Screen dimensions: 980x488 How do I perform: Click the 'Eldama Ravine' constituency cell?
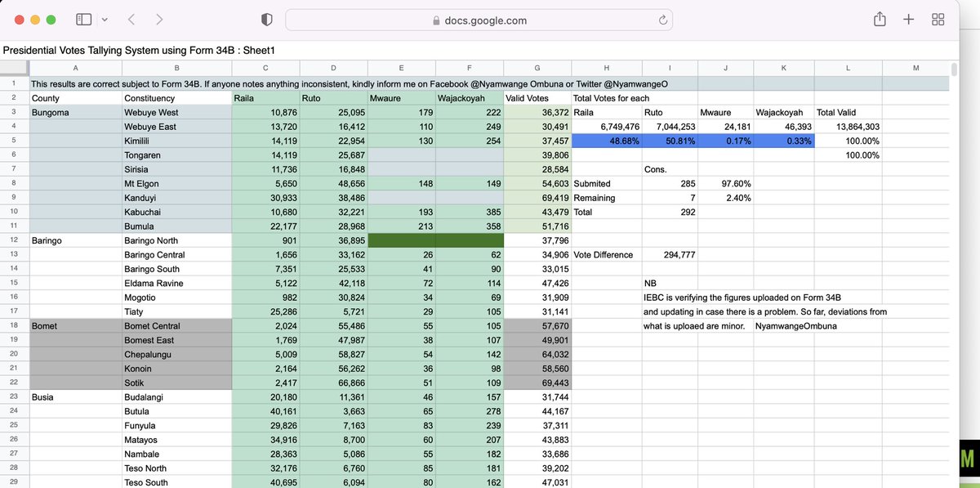pyautogui.click(x=176, y=283)
